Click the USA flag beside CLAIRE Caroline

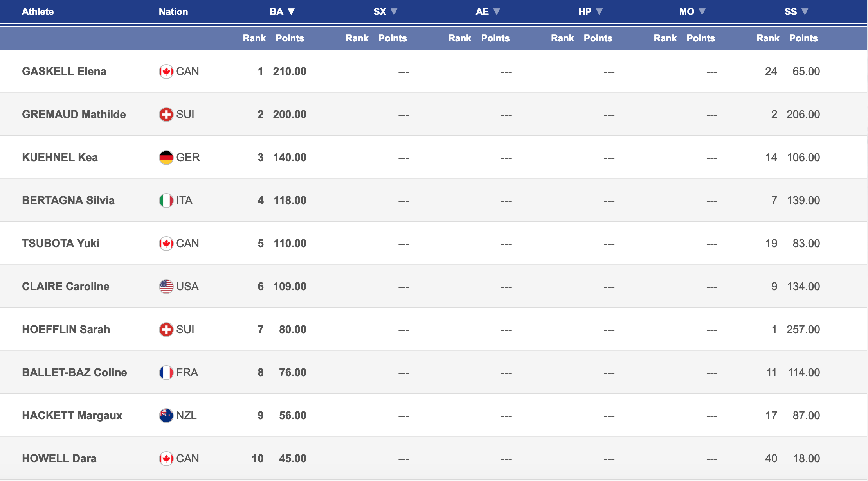coord(166,286)
